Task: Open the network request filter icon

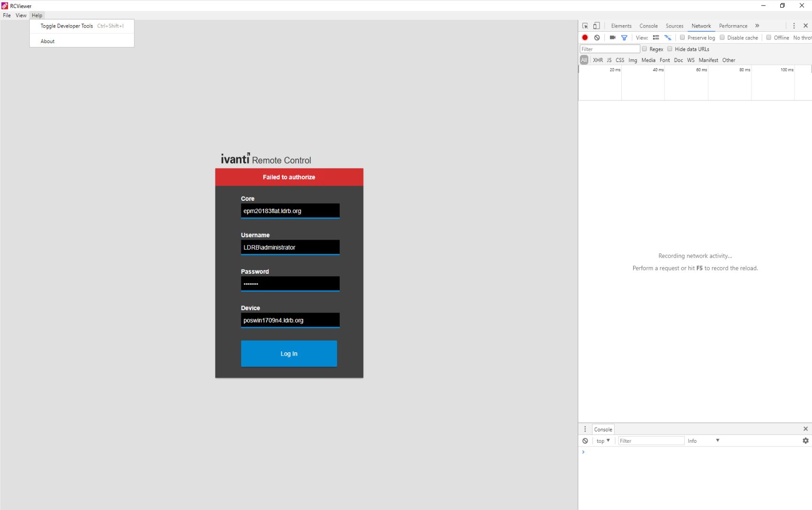Action: coord(624,37)
